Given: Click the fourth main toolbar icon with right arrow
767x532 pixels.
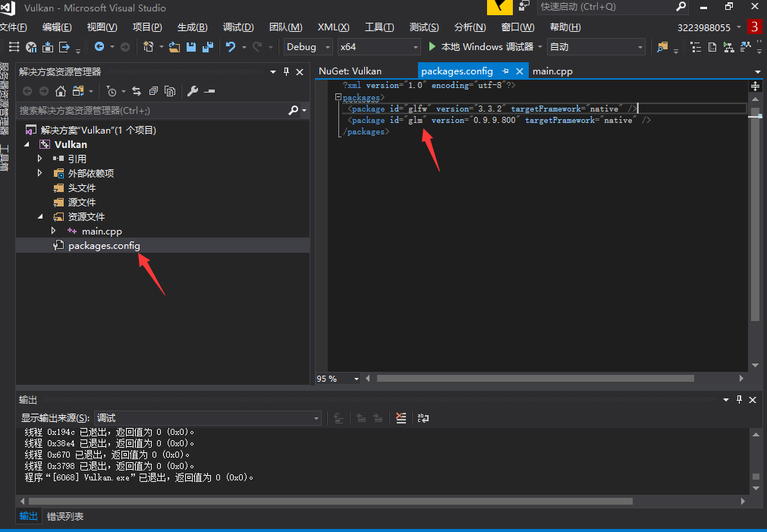Looking at the screenshot, I should point(64,46).
